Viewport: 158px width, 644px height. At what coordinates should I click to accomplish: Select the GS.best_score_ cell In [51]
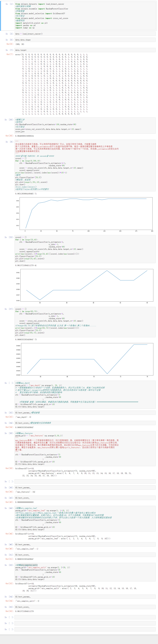[85, 555]
